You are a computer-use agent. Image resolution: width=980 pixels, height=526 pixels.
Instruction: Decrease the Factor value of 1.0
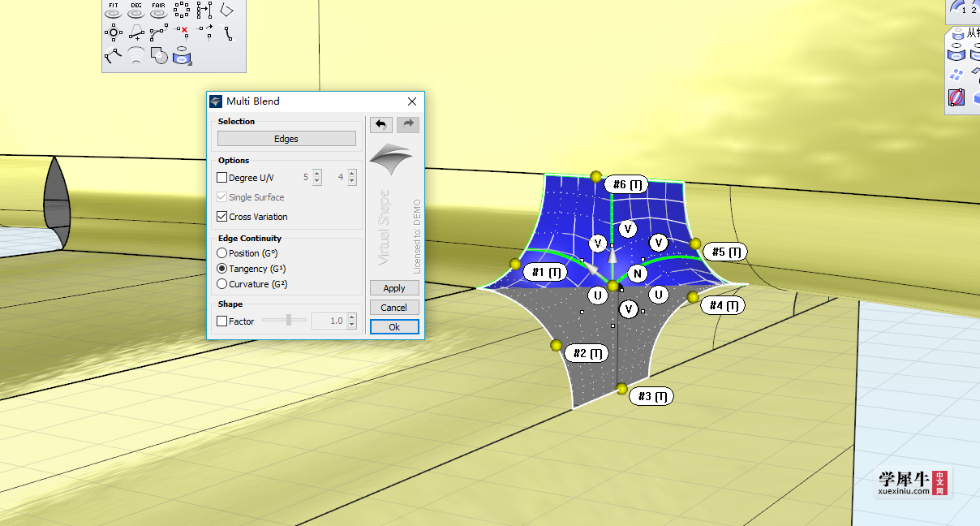pyautogui.click(x=351, y=325)
